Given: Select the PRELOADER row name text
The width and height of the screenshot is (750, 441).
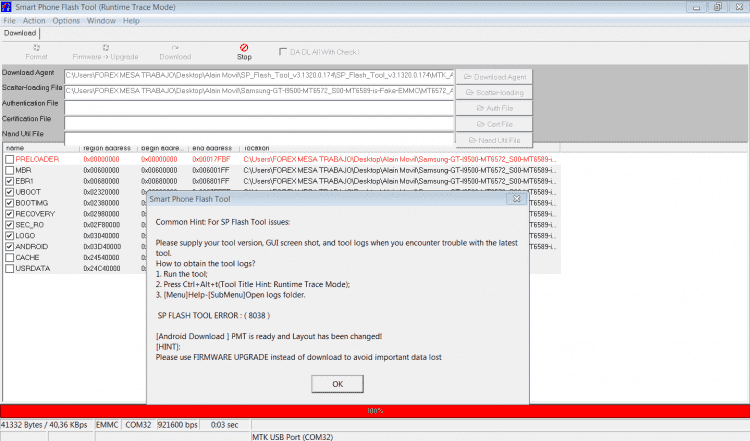Looking at the screenshot, I should coord(37,159).
